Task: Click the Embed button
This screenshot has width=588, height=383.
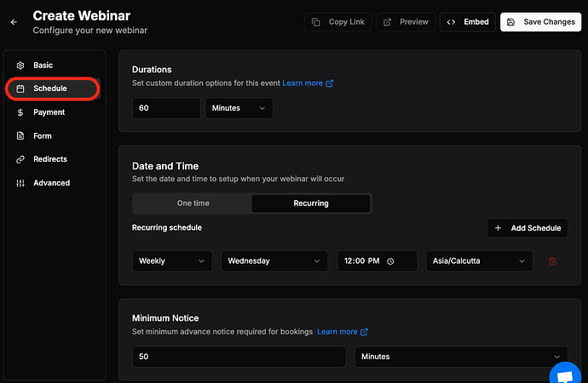Action: (x=467, y=22)
